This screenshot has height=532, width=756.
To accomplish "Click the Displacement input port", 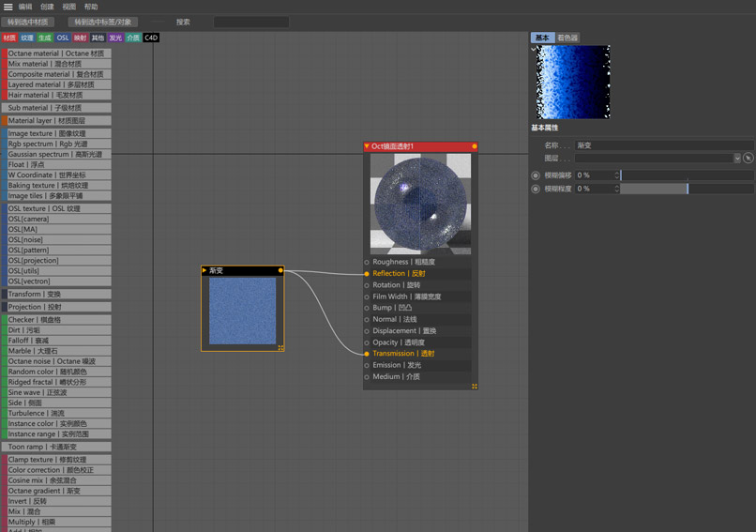I will tap(367, 331).
